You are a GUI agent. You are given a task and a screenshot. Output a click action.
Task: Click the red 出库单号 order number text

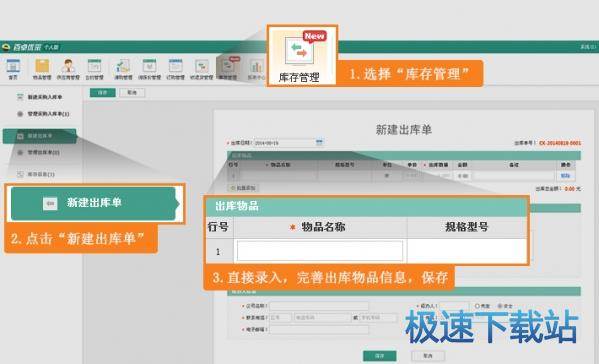(x=560, y=143)
